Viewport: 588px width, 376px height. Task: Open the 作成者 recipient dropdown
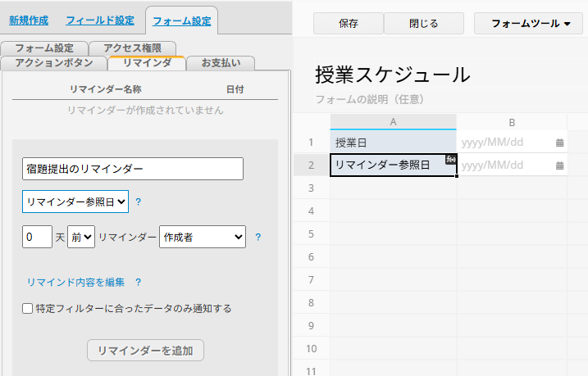pyautogui.click(x=203, y=237)
